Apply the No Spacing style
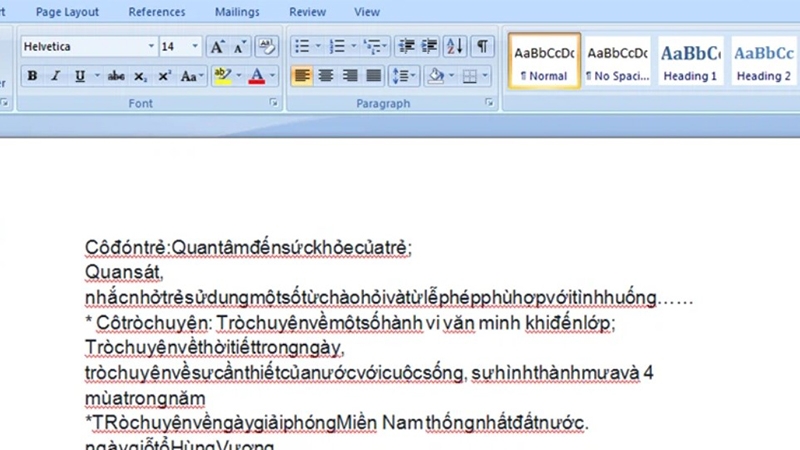The image size is (800, 450). click(x=617, y=61)
